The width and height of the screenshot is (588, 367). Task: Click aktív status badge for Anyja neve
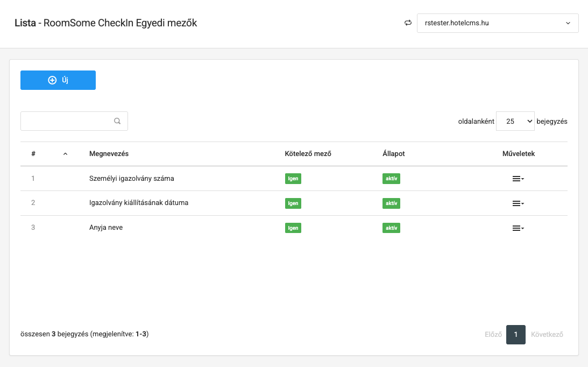tap(391, 228)
